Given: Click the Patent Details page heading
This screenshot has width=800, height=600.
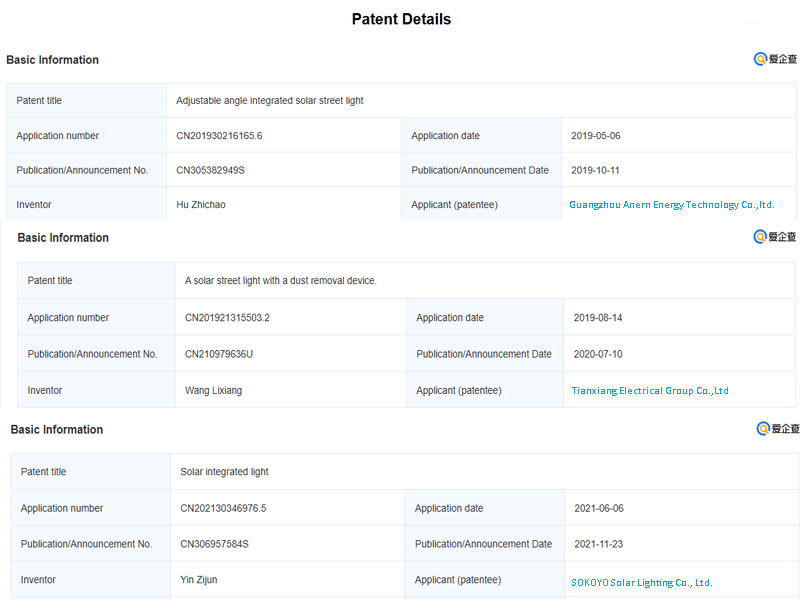Looking at the screenshot, I should (401, 19).
